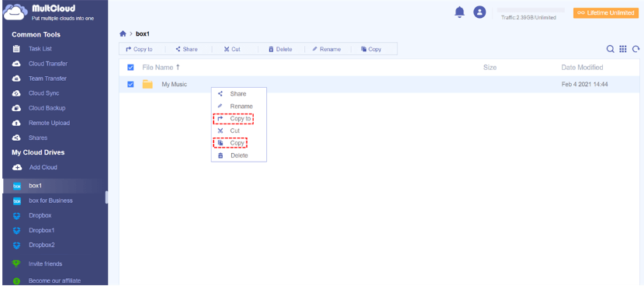
Task: Click the search magnifier icon
Action: 611,49
